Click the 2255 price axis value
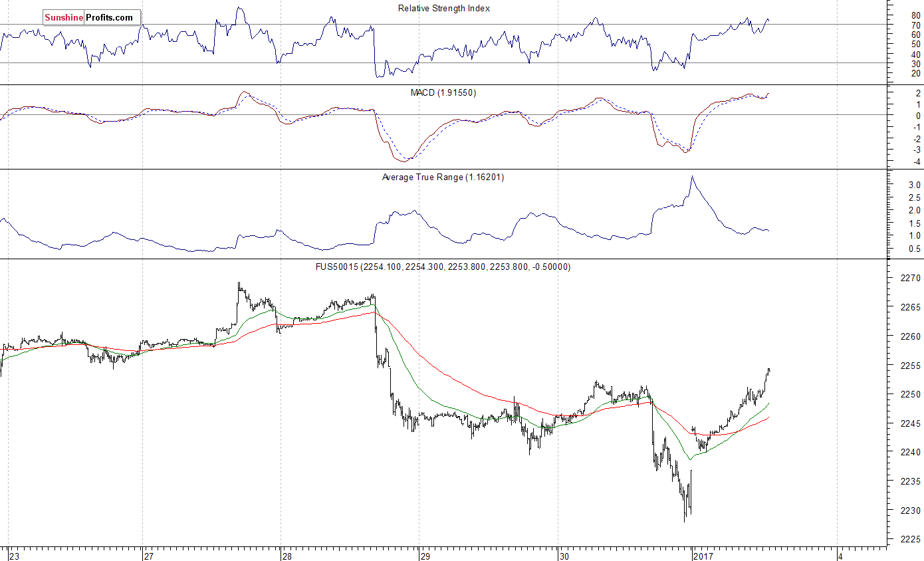Image resolution: width=924 pixels, height=561 pixels. coord(910,366)
